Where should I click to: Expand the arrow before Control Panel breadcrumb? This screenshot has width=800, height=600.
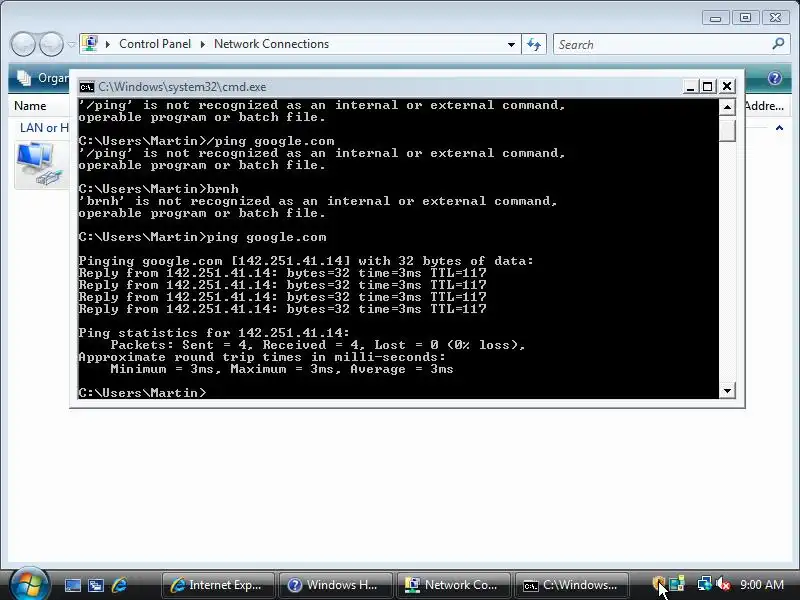pyautogui.click(x=108, y=44)
